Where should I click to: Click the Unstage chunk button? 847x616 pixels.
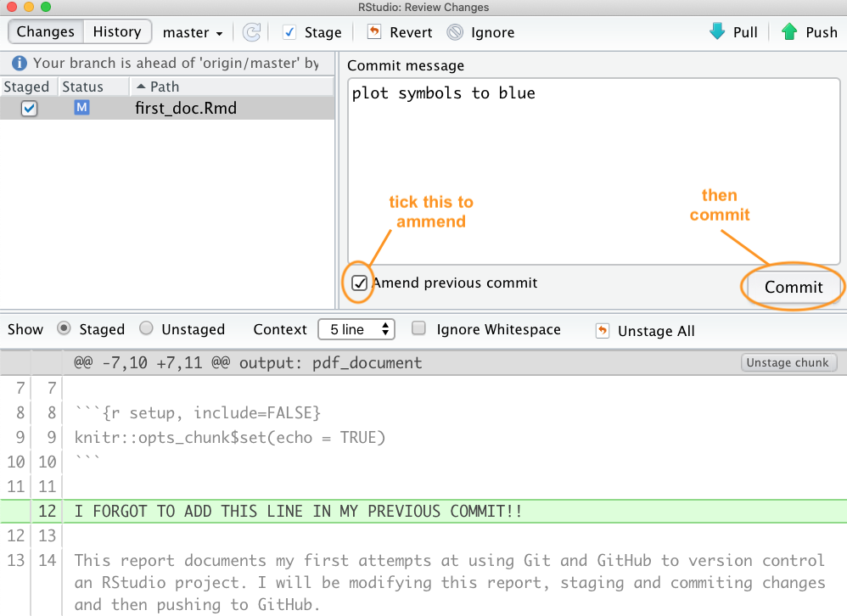pos(788,362)
